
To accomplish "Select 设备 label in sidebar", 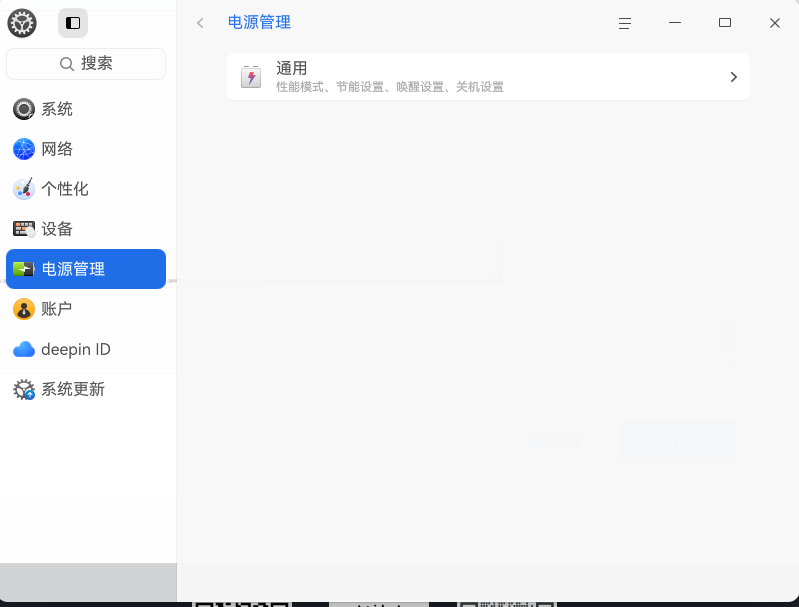I will point(57,229).
